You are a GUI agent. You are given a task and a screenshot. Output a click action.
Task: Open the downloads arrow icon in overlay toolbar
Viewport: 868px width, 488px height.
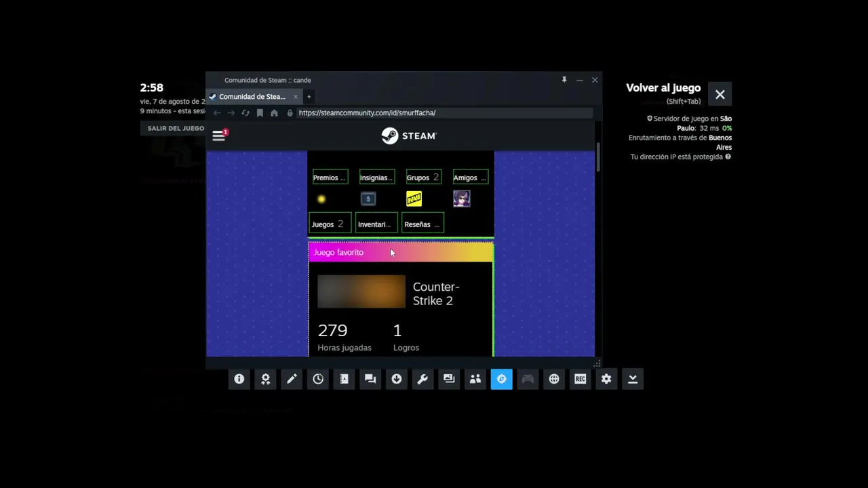click(x=397, y=379)
